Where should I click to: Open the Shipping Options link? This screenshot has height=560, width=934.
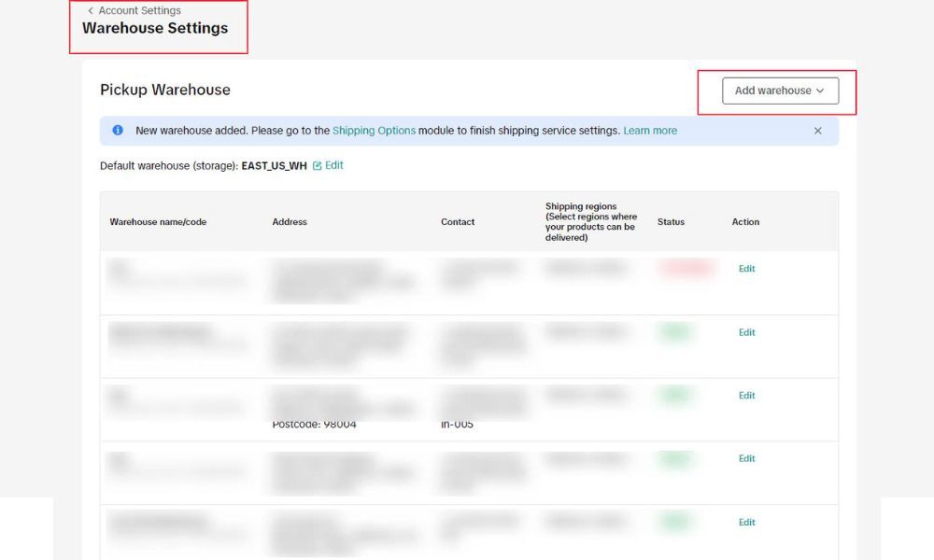375,131
